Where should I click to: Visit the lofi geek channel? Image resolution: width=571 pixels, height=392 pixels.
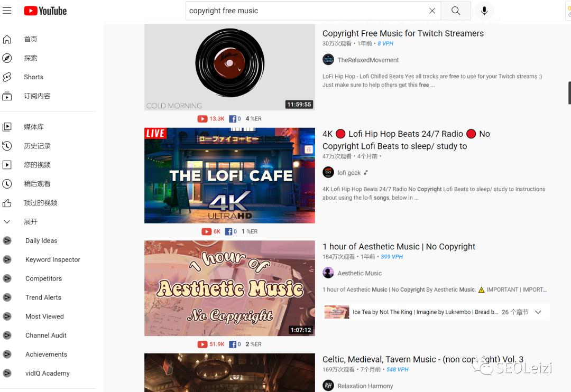pyautogui.click(x=350, y=172)
